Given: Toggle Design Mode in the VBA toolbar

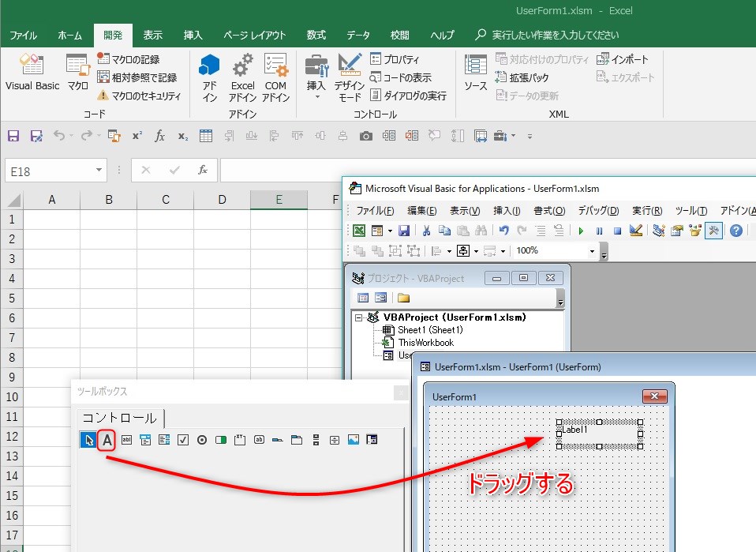Looking at the screenshot, I should click(636, 231).
